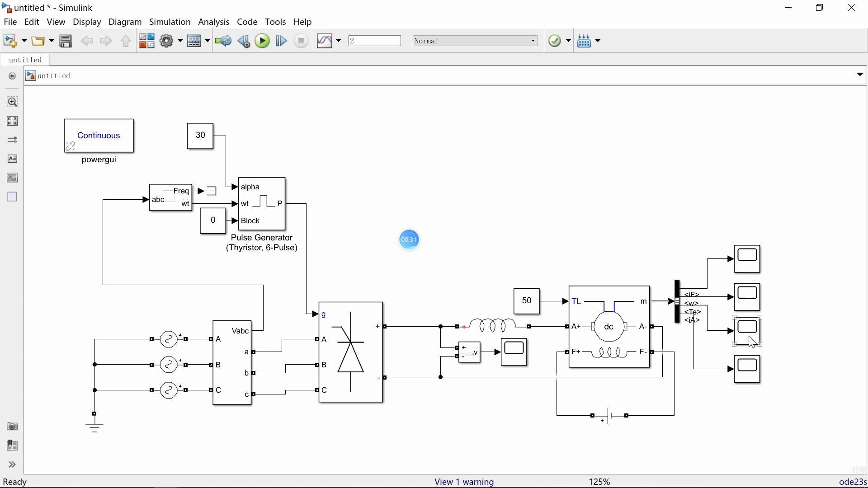Expand the Open recent files dropdown arrow
The image size is (868, 488).
52,42
